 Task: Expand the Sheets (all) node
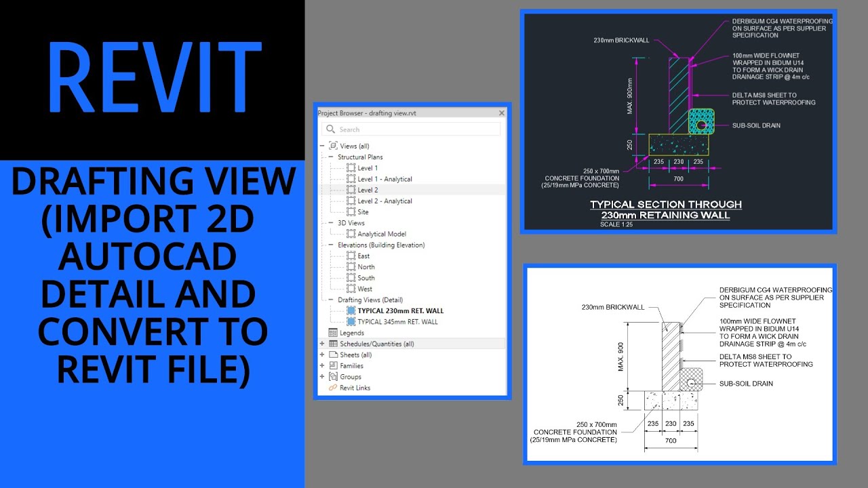pyautogui.click(x=322, y=354)
